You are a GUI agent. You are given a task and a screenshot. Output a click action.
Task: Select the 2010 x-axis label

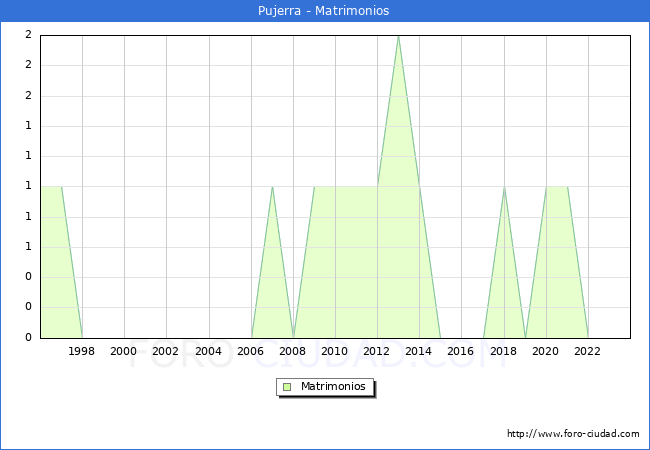pyautogui.click(x=335, y=351)
